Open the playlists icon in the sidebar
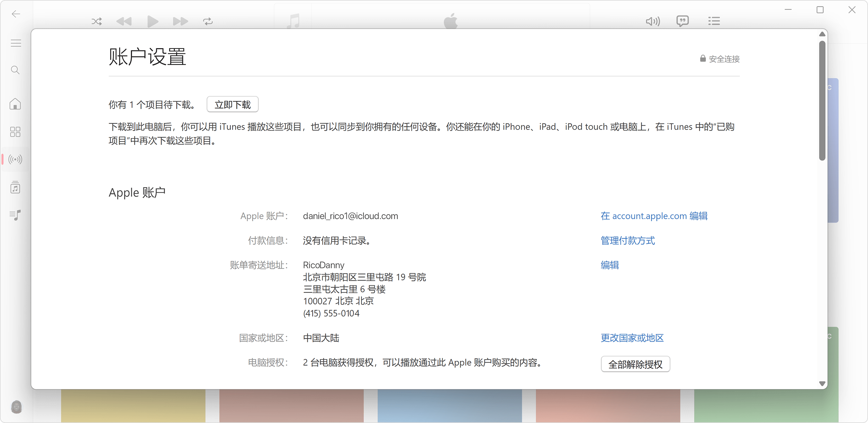Viewport: 868px width, 423px height. [x=15, y=215]
